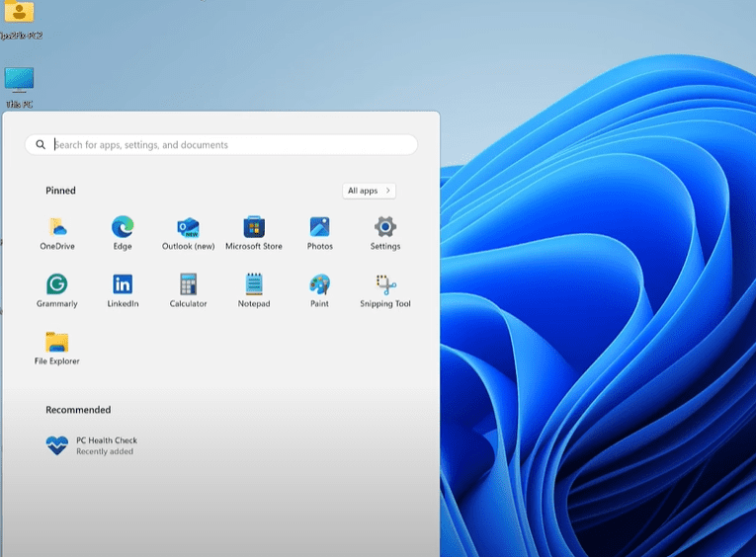Viewport: 756px width, 557px height.
Task: Click the magnifier icon in search box
Action: pos(41,144)
